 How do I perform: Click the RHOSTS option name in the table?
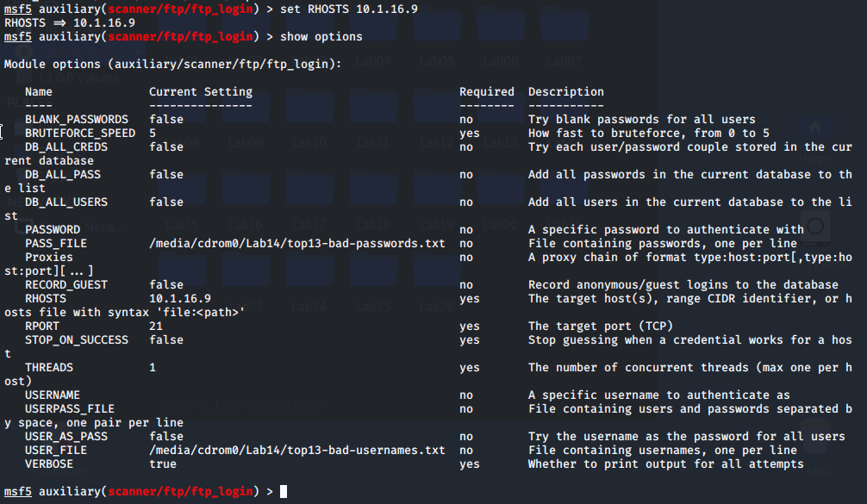click(46, 299)
